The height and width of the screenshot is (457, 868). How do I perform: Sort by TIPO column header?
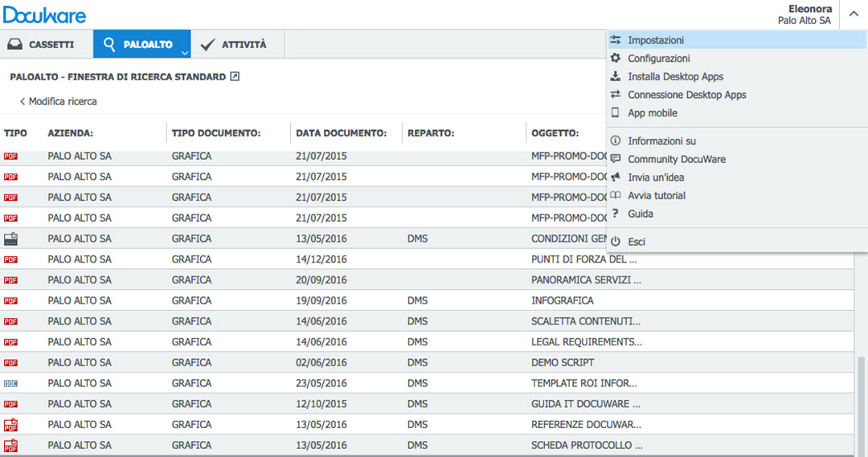[x=15, y=133]
